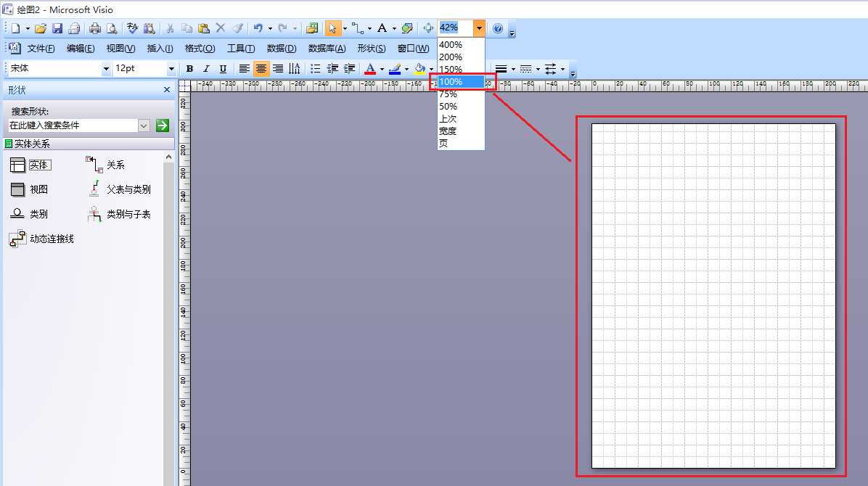Toggle italic formatting

[x=206, y=69]
